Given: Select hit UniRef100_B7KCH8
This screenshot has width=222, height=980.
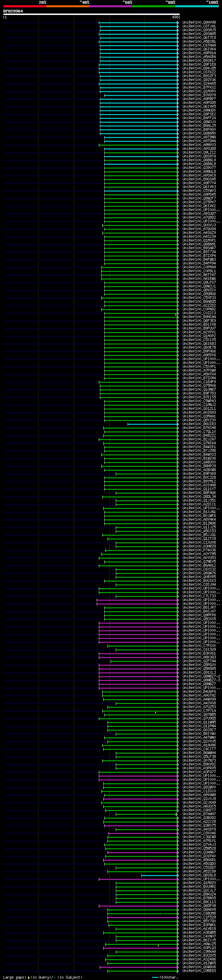Looking at the screenshot, I should [199, 428].
